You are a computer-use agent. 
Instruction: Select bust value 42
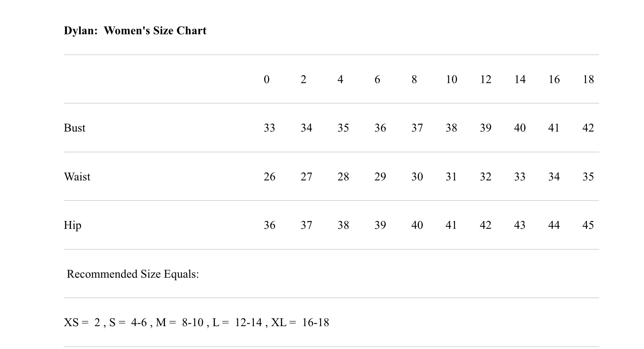588,128
